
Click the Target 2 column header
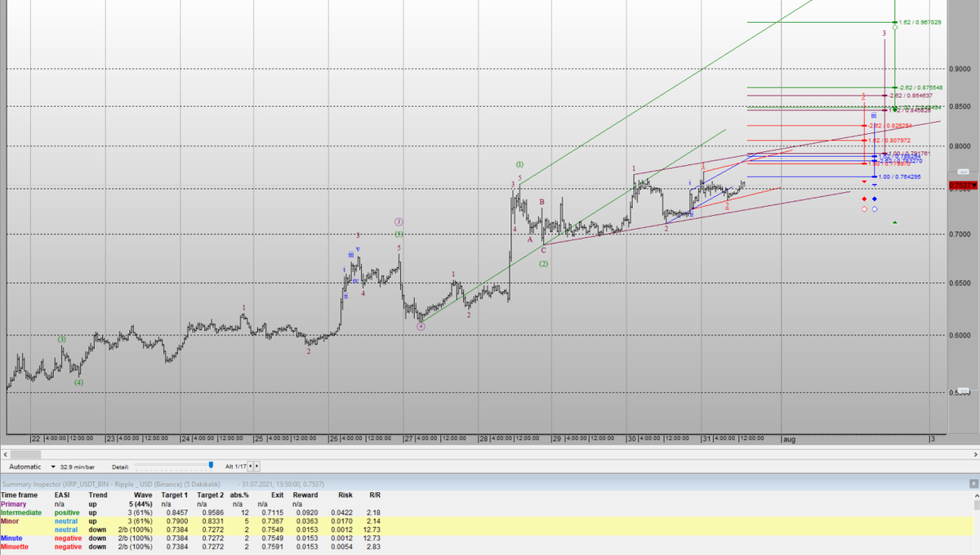(210, 495)
